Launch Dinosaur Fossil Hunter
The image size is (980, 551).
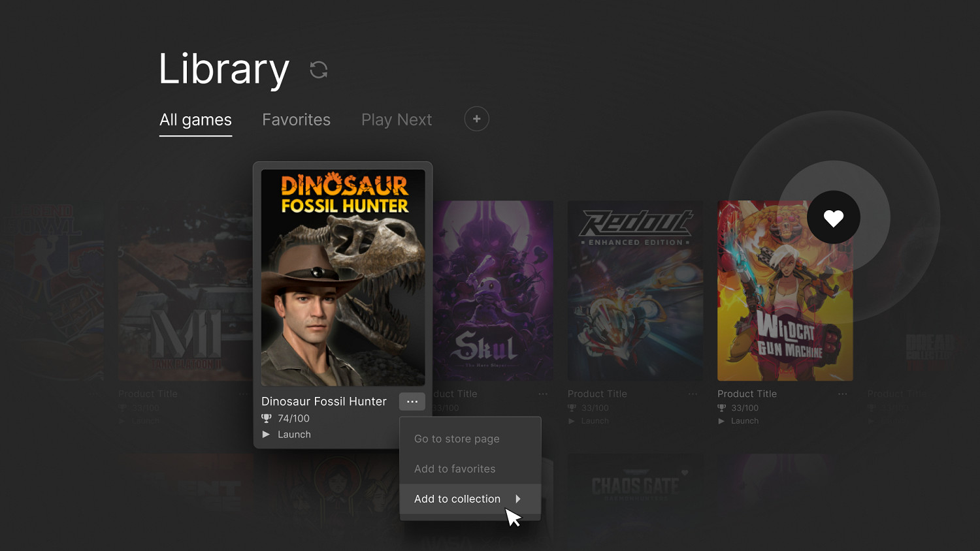pyautogui.click(x=294, y=435)
